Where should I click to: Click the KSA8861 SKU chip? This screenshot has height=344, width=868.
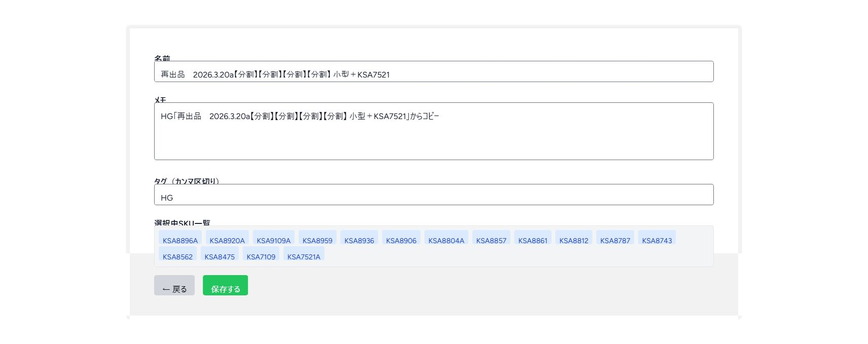533,239
